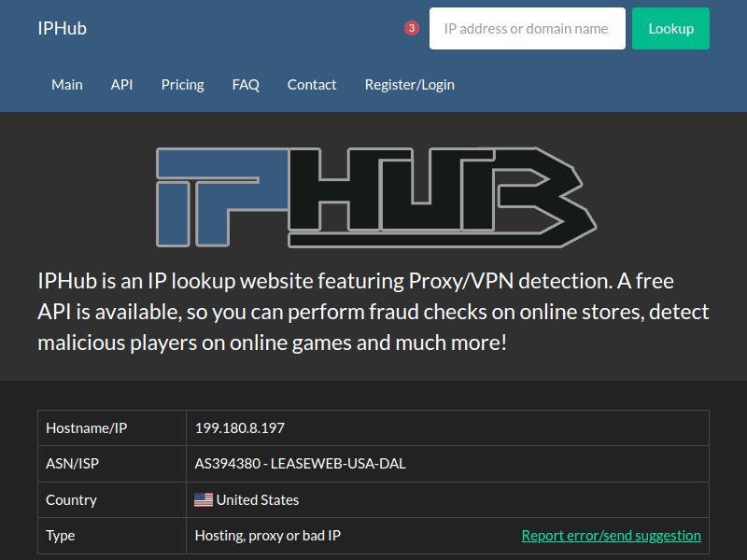
Task: Click the ASN/ISP row label
Action: [75, 464]
